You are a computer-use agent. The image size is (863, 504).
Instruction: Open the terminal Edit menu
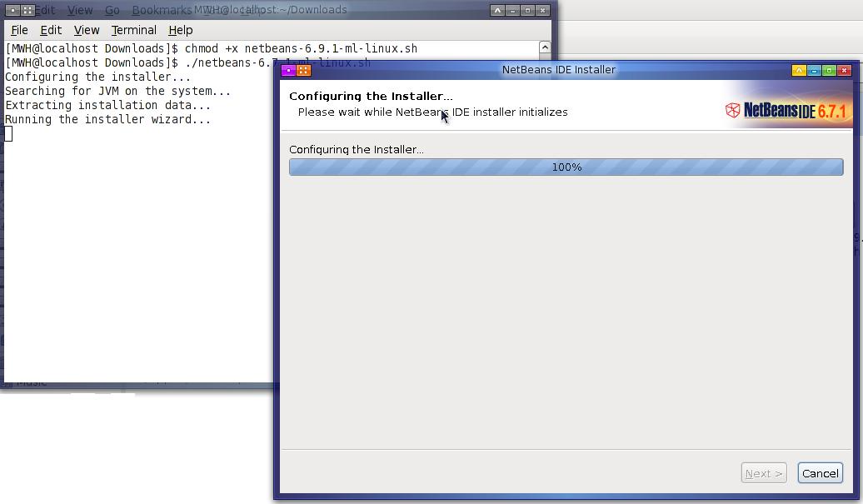(51, 30)
